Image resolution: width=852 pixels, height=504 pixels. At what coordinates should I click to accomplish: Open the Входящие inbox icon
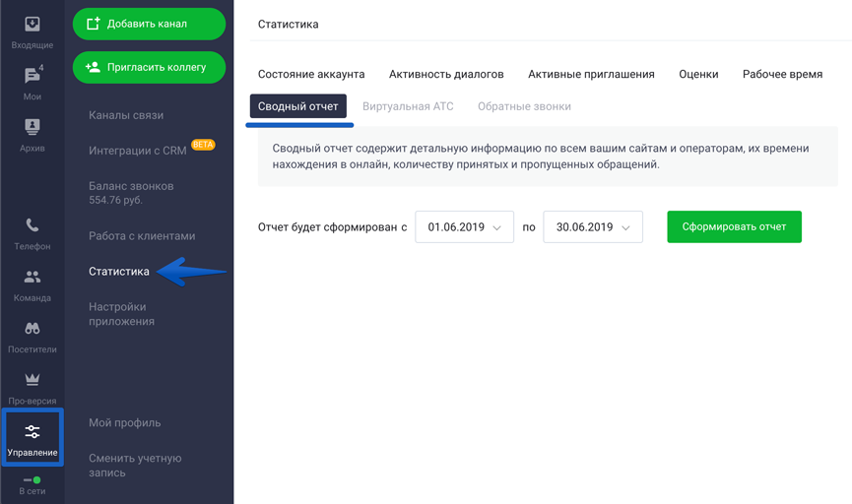pos(33,25)
